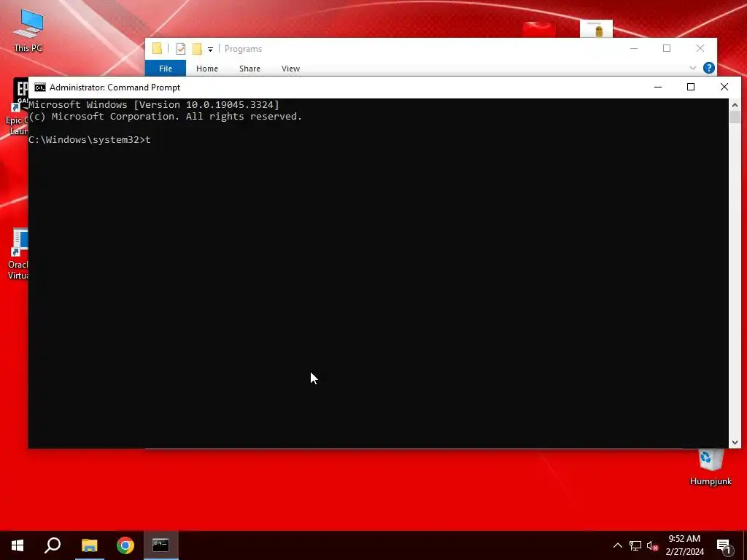The image size is (747, 560).
Task: Click the muted volume tray icon
Action: [x=652, y=545]
